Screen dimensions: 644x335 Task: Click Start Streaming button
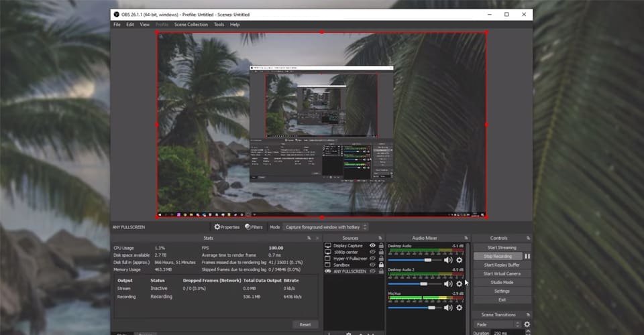point(502,248)
